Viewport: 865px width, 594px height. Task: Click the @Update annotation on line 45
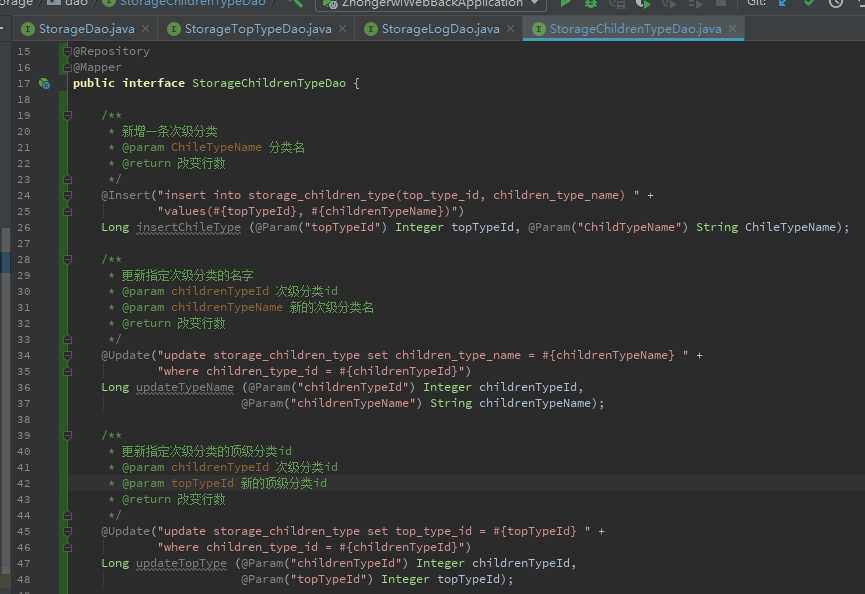pyautogui.click(x=125, y=531)
